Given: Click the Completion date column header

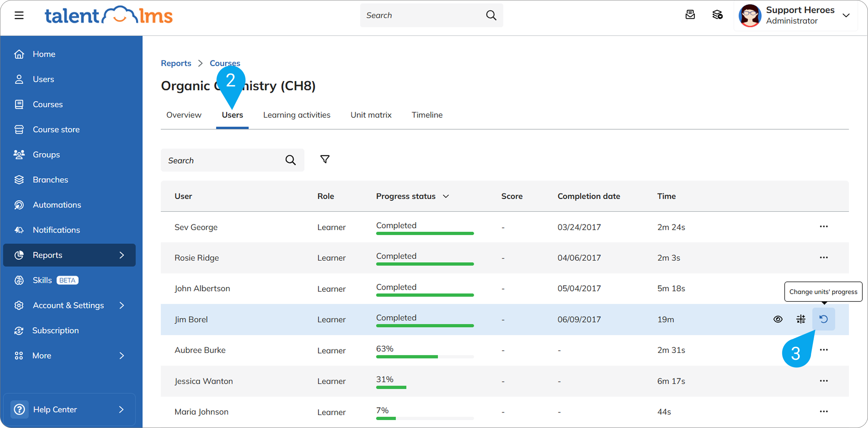Looking at the screenshot, I should 589,196.
